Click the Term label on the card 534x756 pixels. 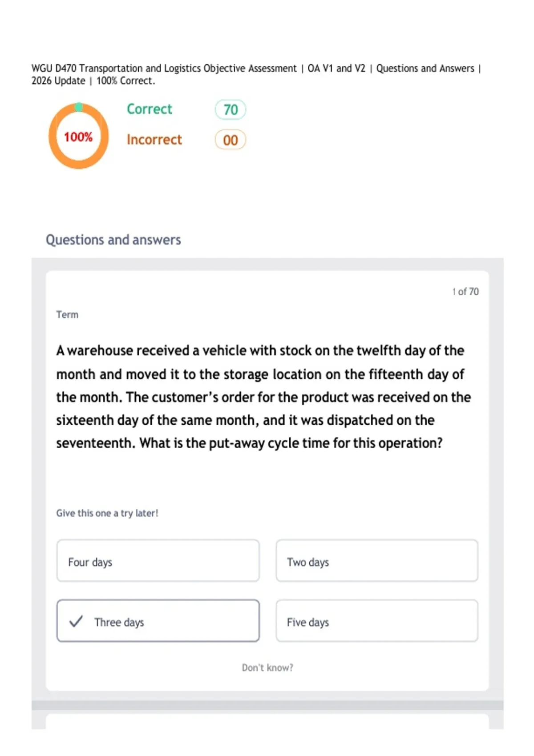tap(67, 315)
